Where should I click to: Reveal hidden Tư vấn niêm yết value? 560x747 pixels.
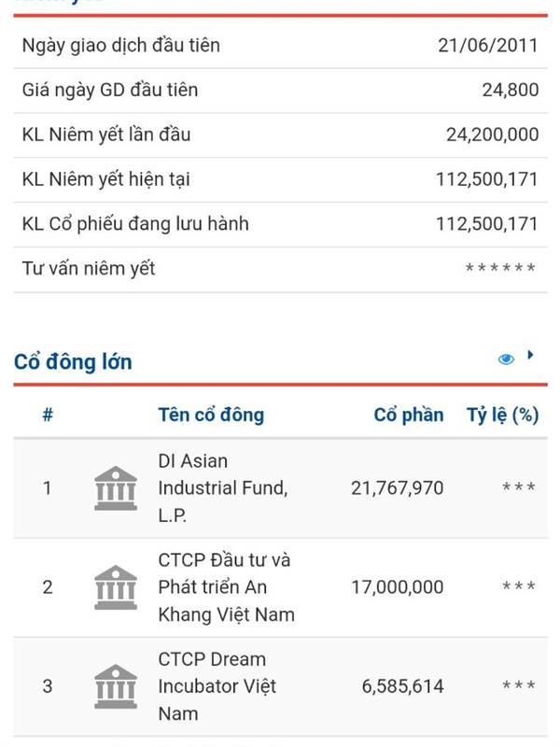click(x=500, y=268)
